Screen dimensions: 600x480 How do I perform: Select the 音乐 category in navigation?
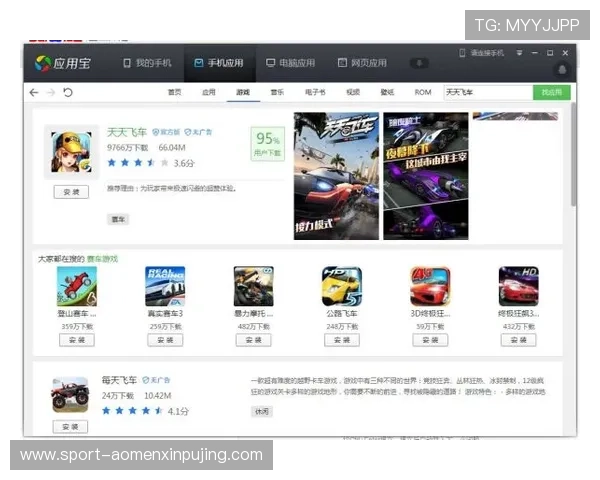point(276,92)
